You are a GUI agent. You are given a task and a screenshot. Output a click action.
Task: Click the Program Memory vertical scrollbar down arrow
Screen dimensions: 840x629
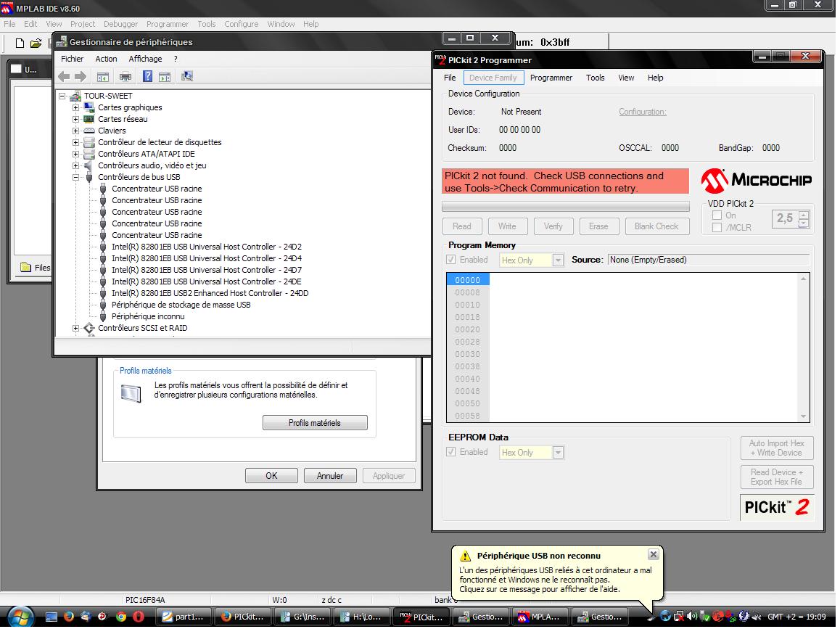(803, 417)
